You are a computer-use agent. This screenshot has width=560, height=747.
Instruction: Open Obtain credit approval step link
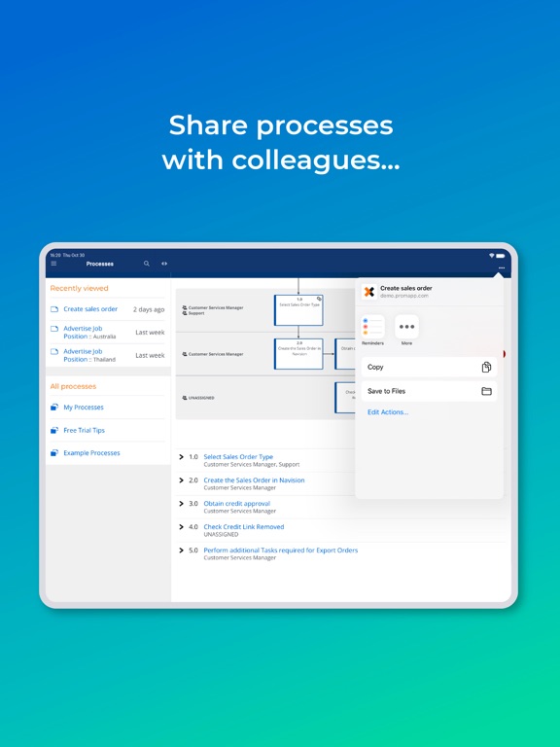pos(236,504)
